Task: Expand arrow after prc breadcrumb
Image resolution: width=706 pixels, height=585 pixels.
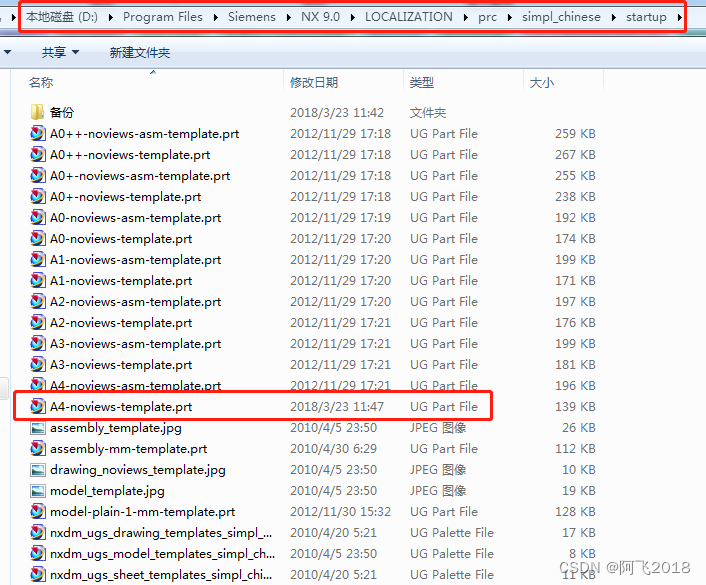Action: click(x=510, y=18)
